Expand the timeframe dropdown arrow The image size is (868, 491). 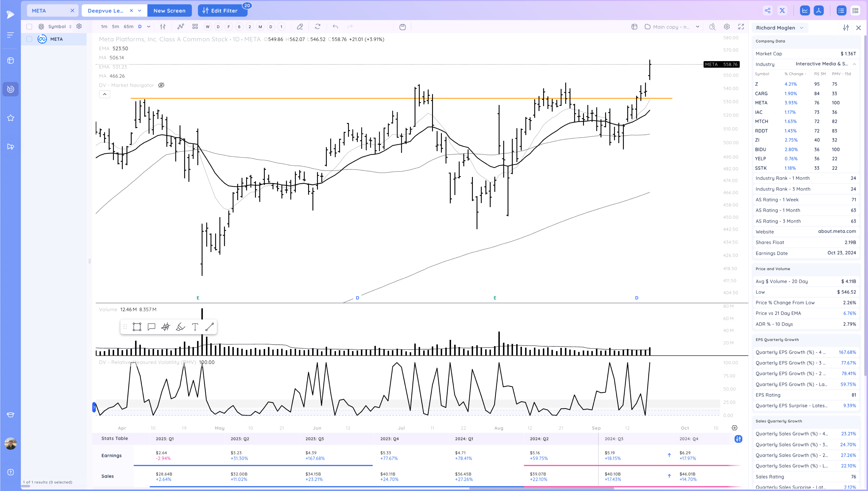148,27
